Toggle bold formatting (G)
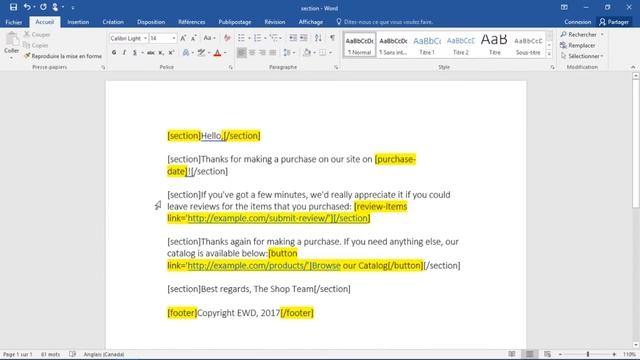This screenshot has width=640, height=360. (114, 52)
